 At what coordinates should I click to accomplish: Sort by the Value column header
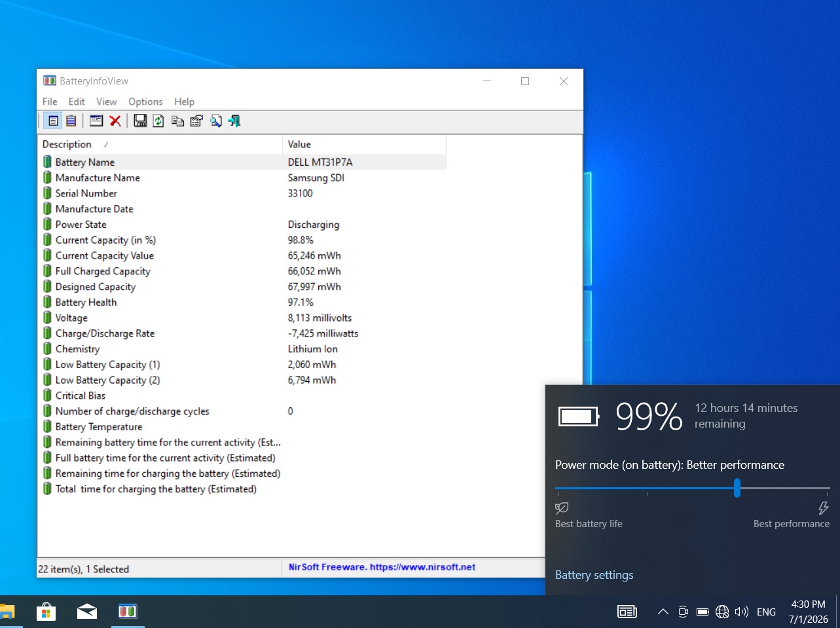click(x=364, y=144)
